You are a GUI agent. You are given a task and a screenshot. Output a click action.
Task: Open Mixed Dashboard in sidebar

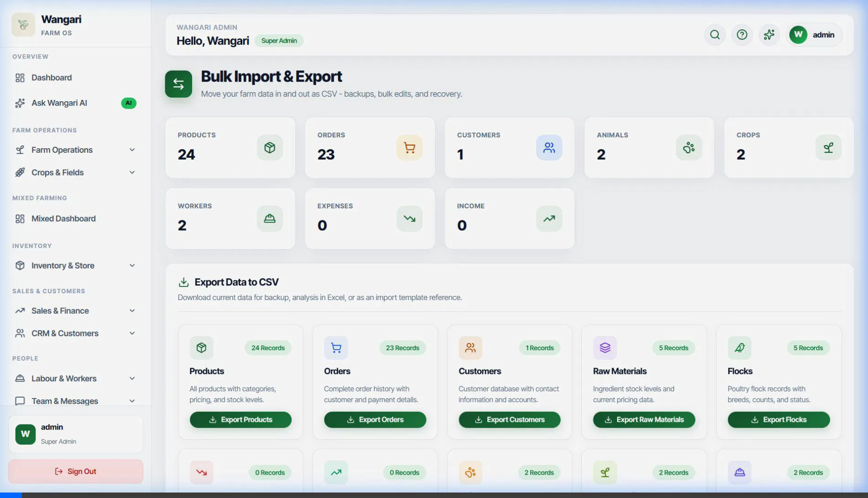point(75,219)
